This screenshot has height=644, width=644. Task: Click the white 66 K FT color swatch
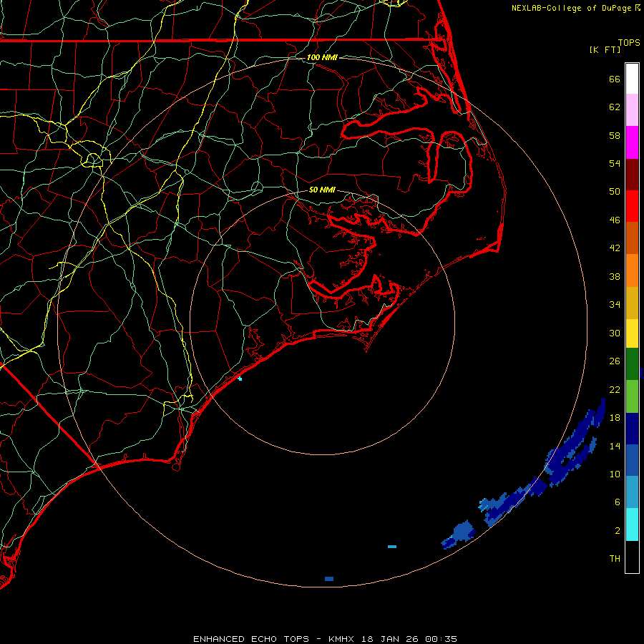click(632, 79)
